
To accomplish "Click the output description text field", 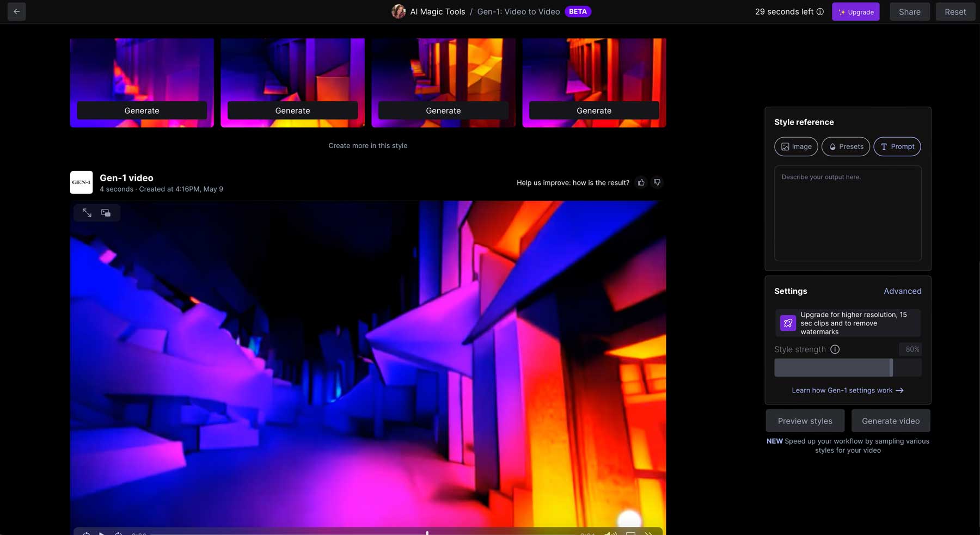I will click(x=847, y=212).
